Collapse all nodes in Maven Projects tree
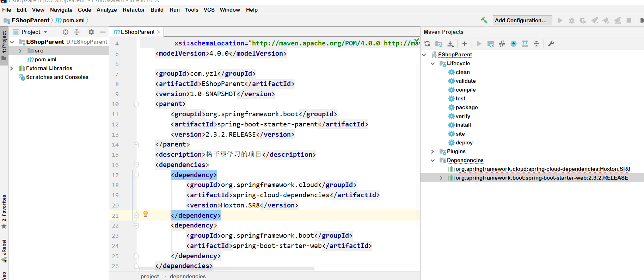This screenshot has height=280, width=644. [536, 44]
